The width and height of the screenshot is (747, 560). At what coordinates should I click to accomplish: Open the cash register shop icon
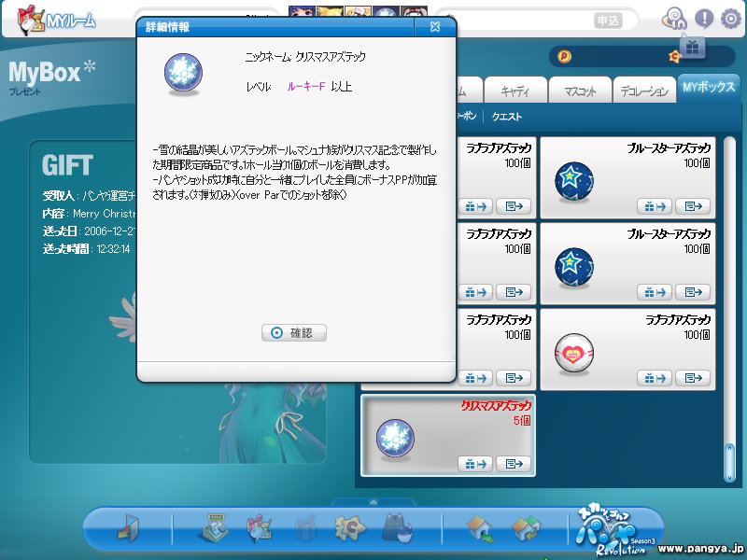214,528
